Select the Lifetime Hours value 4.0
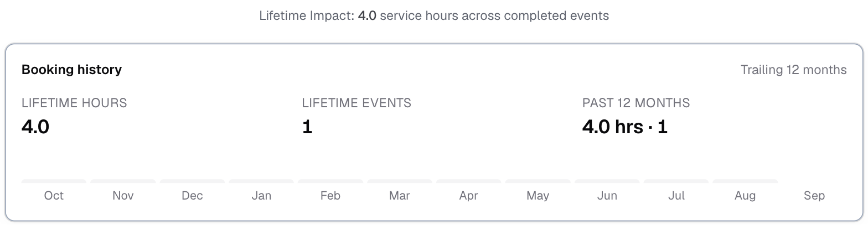Viewport: 868px width, 225px height. click(x=35, y=127)
